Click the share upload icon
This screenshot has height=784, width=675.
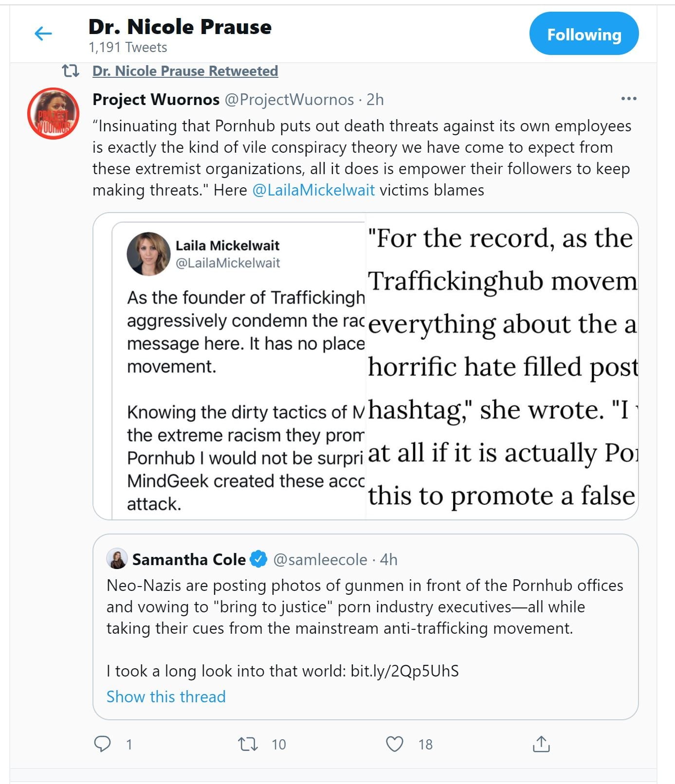541,744
